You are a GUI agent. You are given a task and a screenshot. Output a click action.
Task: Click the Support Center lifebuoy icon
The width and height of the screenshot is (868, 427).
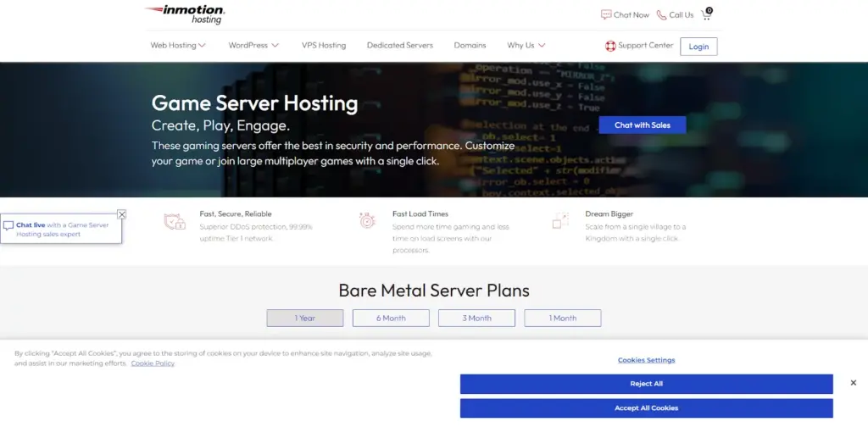610,46
